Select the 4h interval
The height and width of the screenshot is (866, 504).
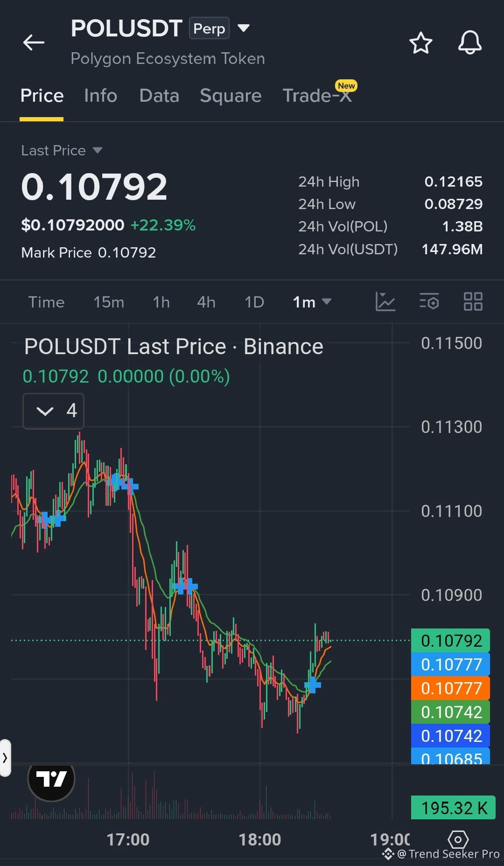(x=206, y=302)
